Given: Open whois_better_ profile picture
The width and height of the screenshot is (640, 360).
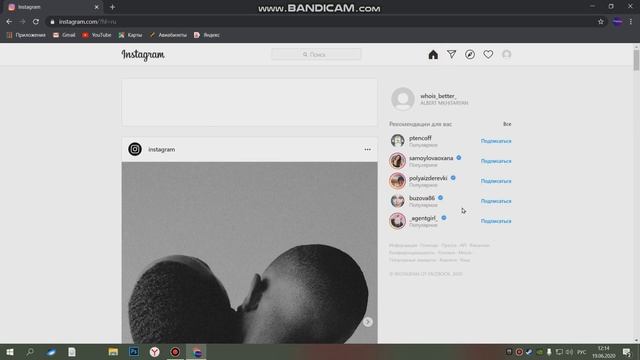Looking at the screenshot, I should [403, 99].
